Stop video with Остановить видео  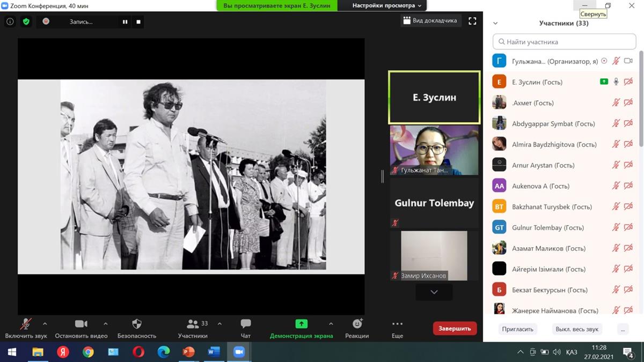click(x=81, y=328)
